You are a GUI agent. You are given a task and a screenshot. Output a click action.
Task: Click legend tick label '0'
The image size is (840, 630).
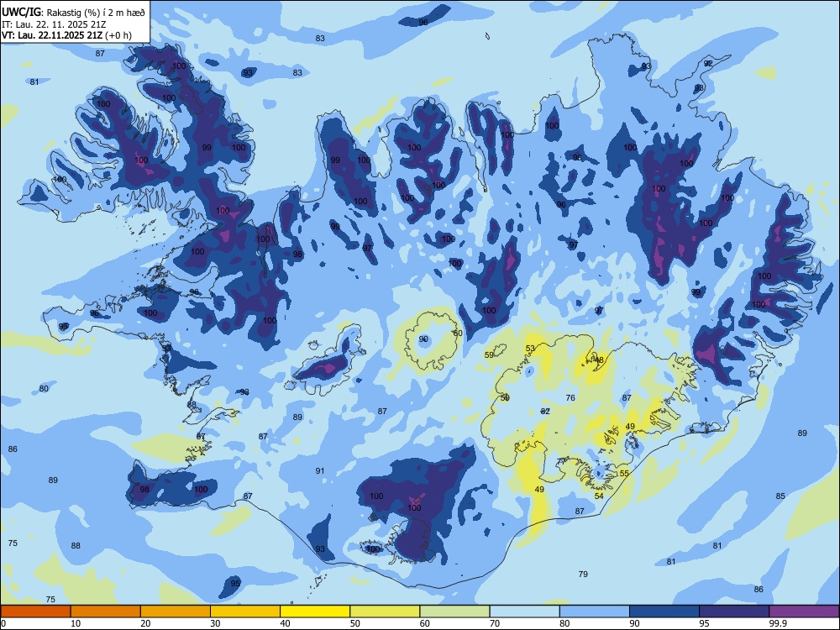3,623
